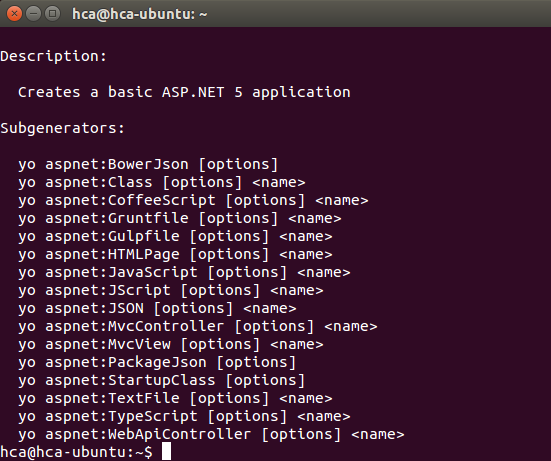
Task: Click the Subgenerators: heading line
Action: (63, 129)
